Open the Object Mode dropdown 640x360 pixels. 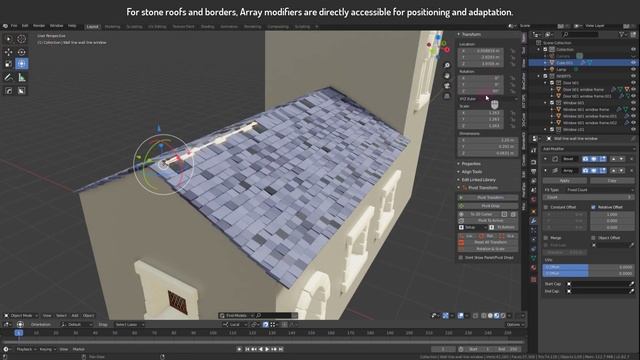click(x=21, y=316)
